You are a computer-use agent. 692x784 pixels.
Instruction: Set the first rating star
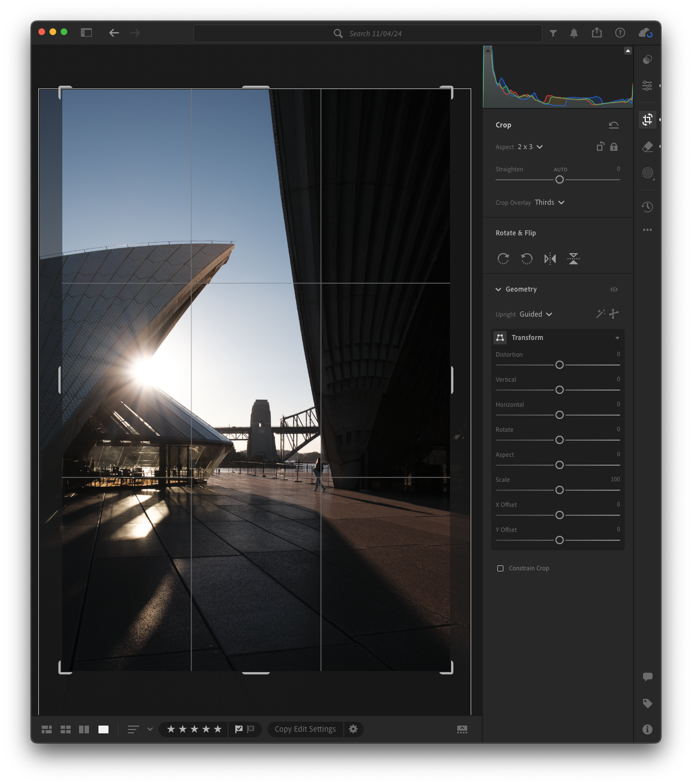tap(171, 729)
